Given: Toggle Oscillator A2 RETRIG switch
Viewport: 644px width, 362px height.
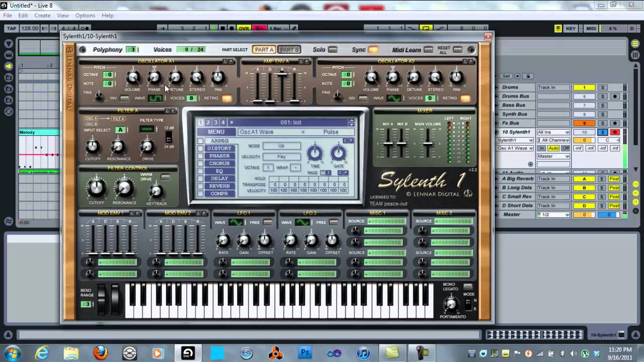Looking at the screenshot, I should point(465,98).
